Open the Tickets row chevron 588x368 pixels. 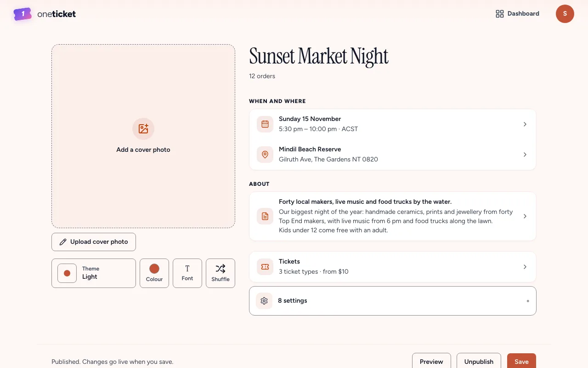525,267
